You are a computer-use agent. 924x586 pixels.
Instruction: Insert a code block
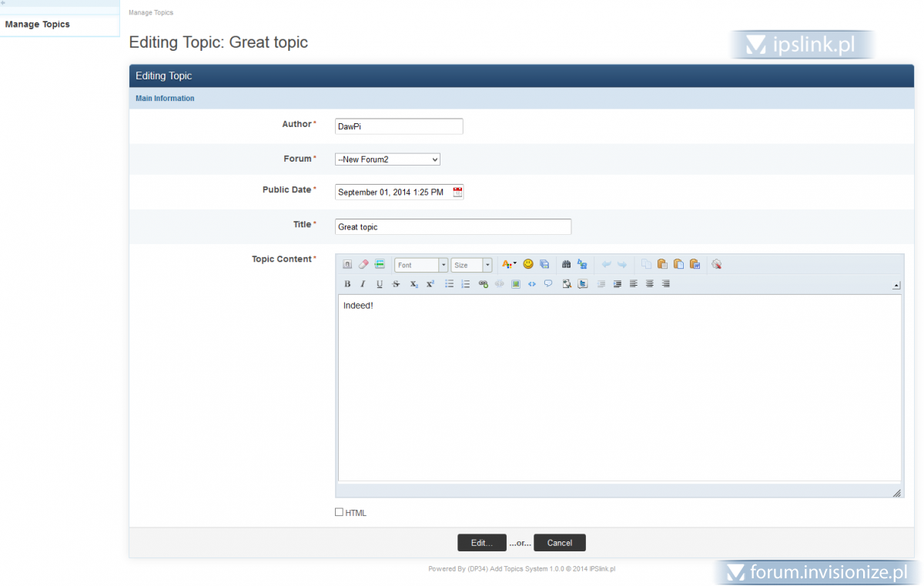coord(532,284)
